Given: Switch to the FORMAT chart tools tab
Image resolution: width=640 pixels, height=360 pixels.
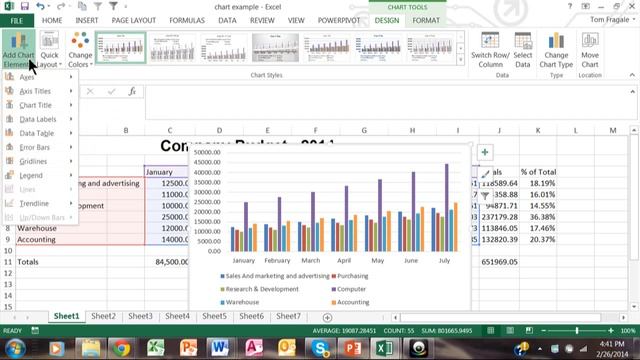Looking at the screenshot, I should coord(426,20).
